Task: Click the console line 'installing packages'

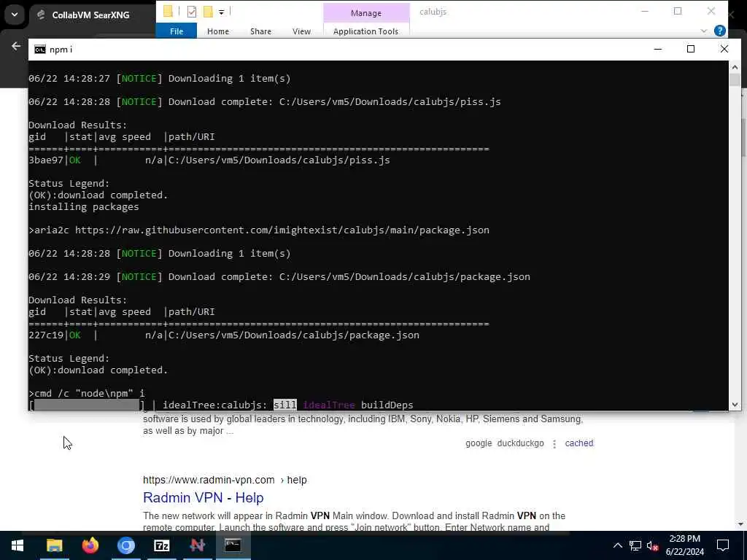Action: (84, 206)
